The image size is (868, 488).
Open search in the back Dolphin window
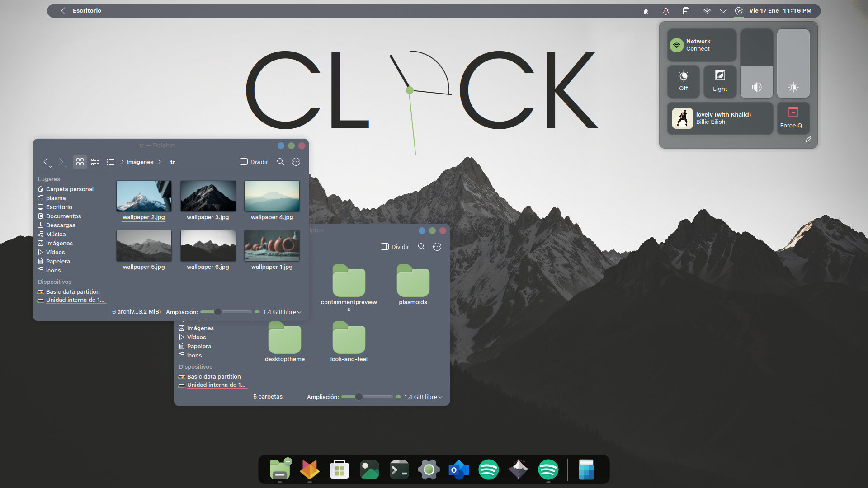point(422,247)
